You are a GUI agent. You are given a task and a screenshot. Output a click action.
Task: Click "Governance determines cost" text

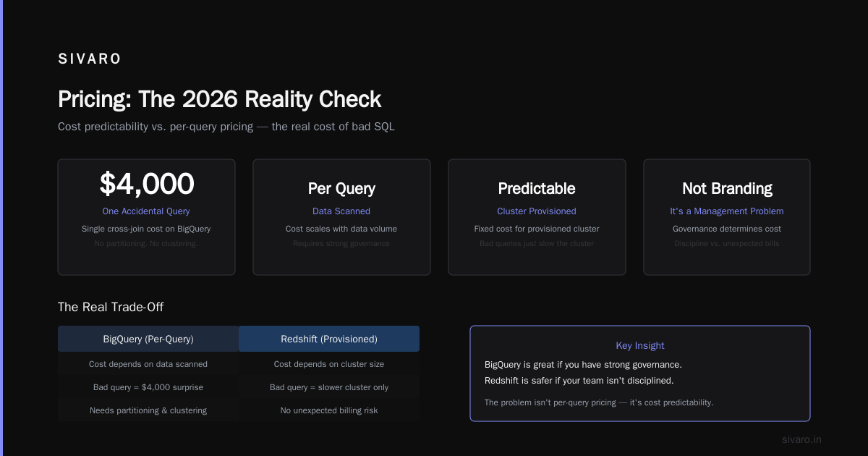727,229
